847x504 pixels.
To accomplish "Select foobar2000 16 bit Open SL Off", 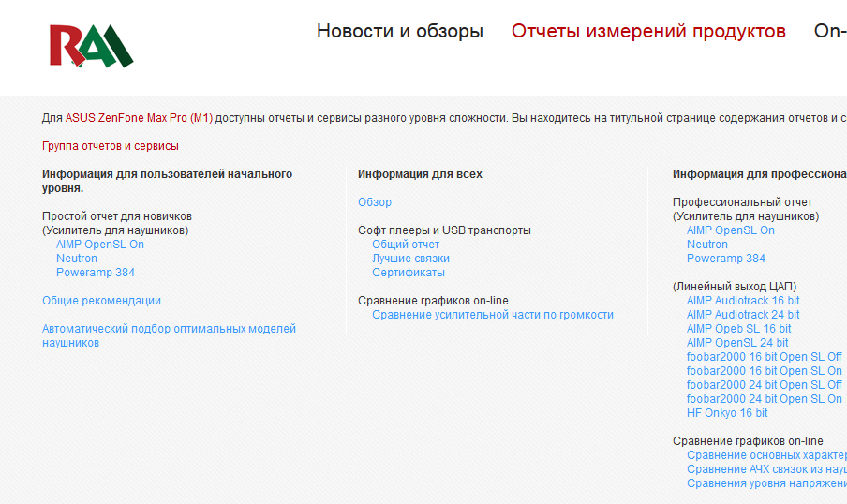I will 764,357.
